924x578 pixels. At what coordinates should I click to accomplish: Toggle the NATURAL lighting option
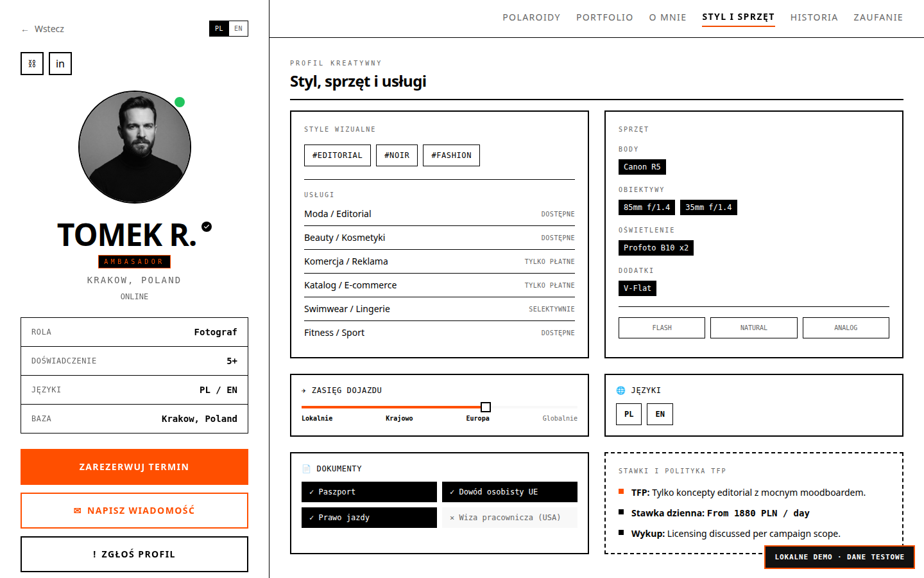[754, 328]
